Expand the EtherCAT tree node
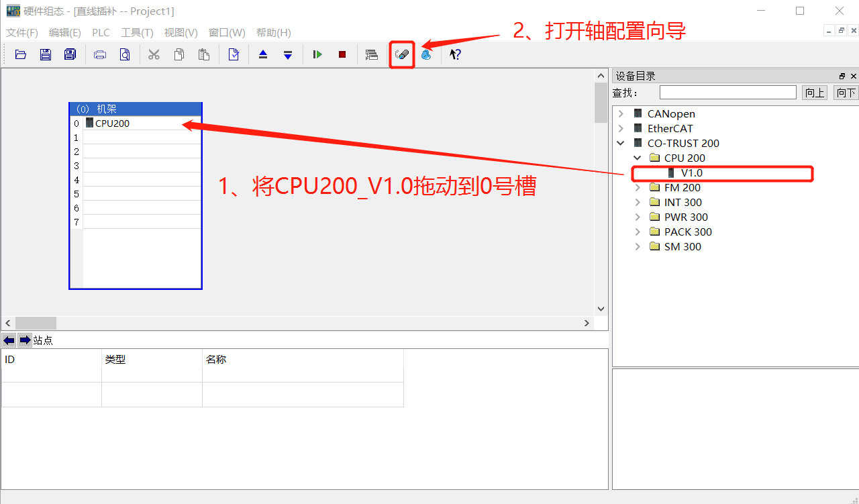The width and height of the screenshot is (859, 504). pyautogui.click(x=621, y=129)
